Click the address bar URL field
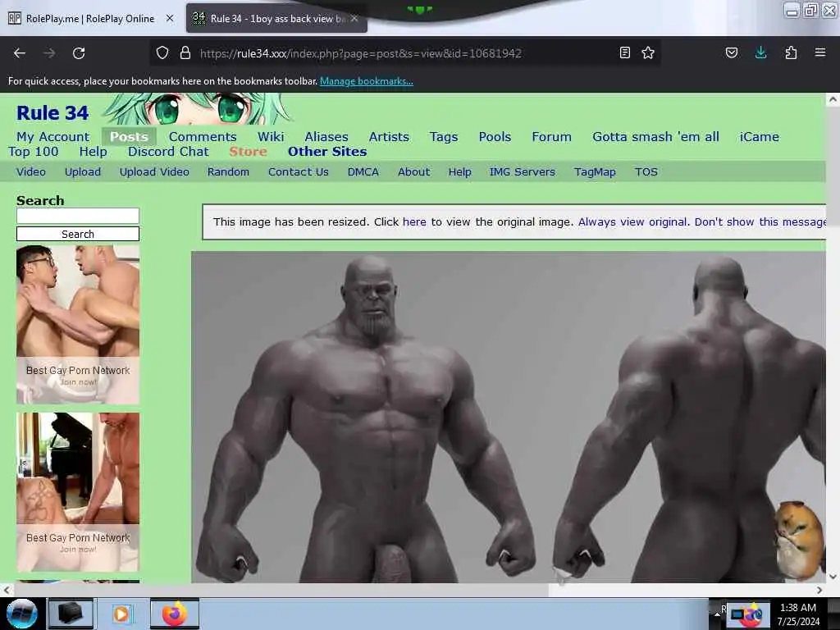The width and height of the screenshot is (840, 630). click(x=404, y=53)
